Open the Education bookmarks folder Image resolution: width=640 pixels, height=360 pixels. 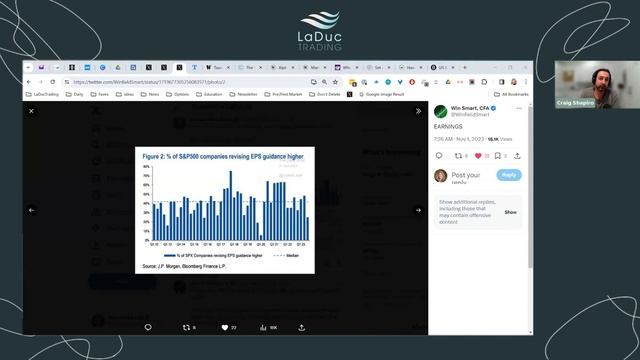pos(209,94)
